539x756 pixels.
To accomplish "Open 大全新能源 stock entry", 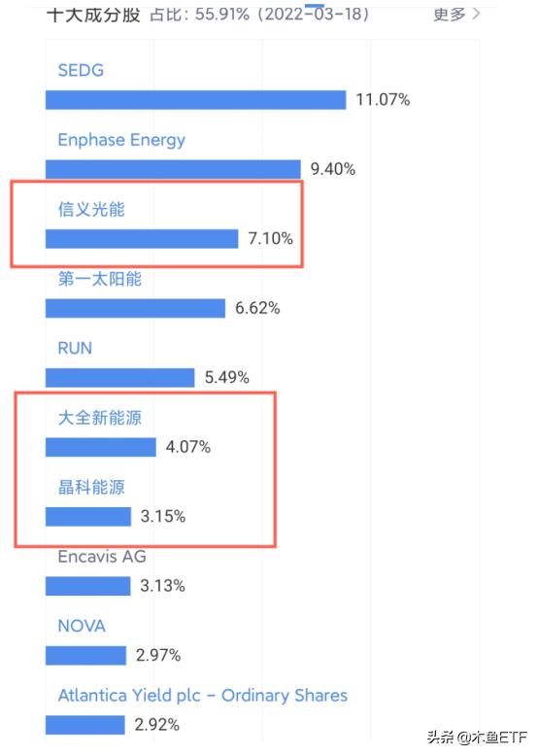I will click(100, 418).
